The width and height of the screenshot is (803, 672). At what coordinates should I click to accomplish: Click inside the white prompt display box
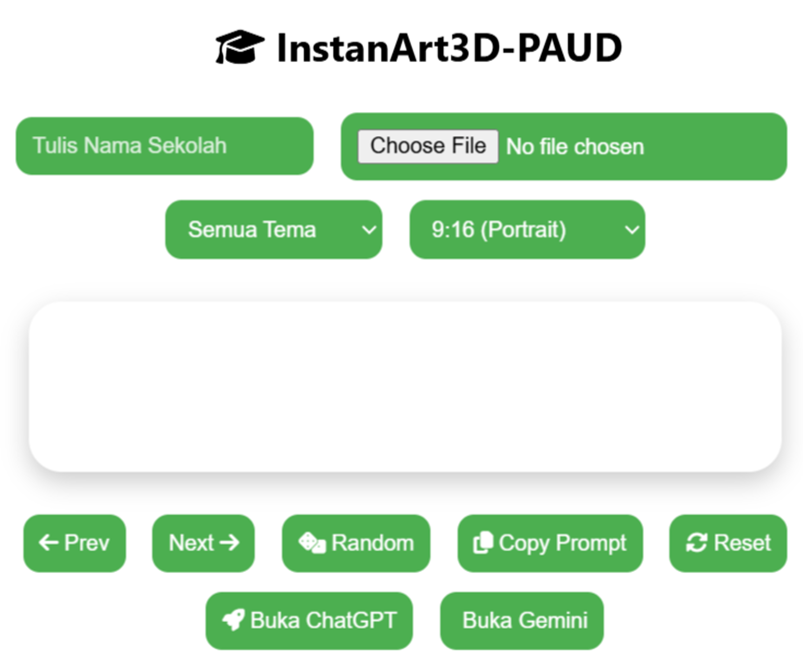[405, 386]
